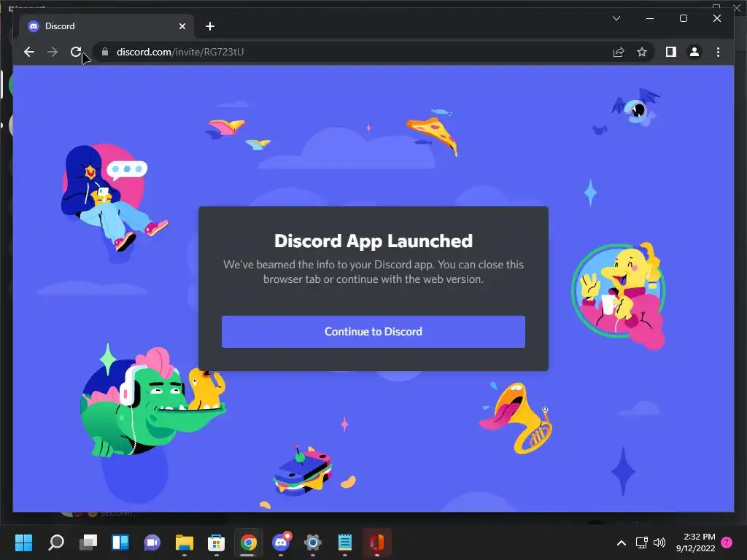Switch to the Discord app on taskbar
The width and height of the screenshot is (747, 560).
(x=281, y=542)
